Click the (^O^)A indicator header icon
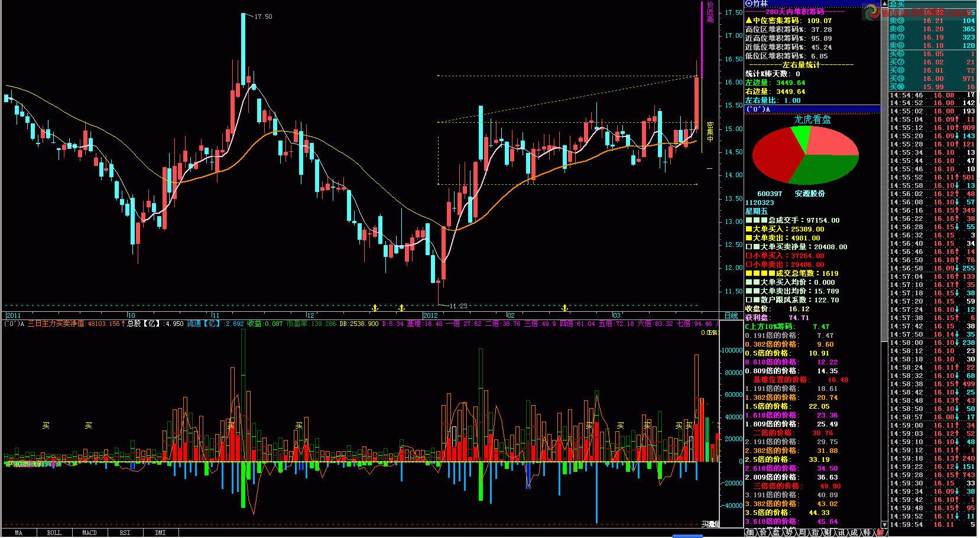 click(758, 109)
